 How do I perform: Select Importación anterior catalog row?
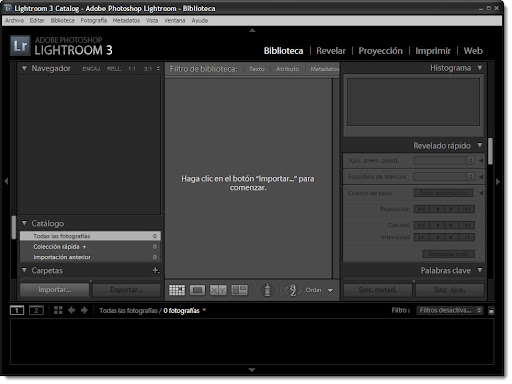point(90,257)
